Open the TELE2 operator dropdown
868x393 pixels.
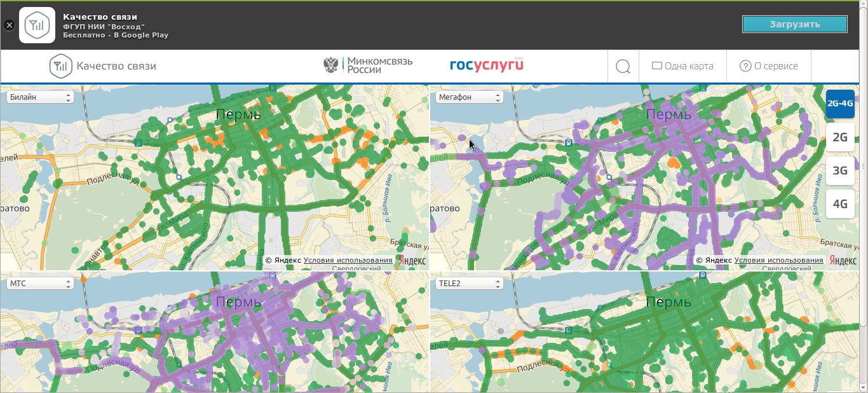tap(470, 284)
